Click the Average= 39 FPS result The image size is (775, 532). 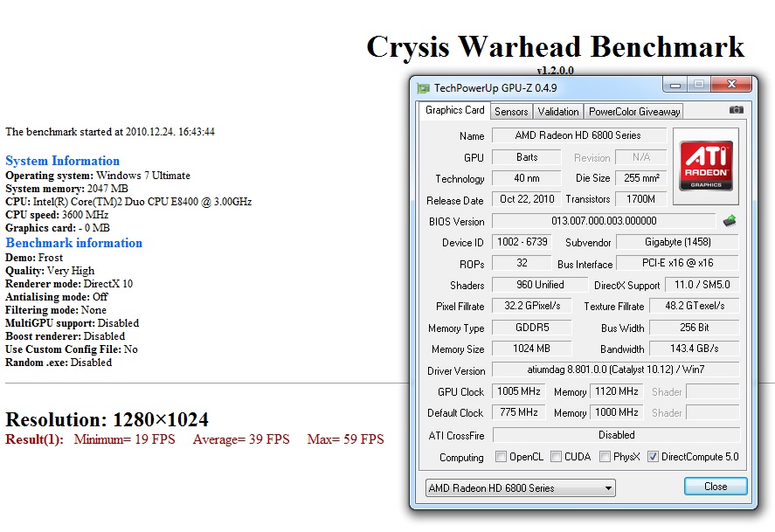[x=241, y=439]
